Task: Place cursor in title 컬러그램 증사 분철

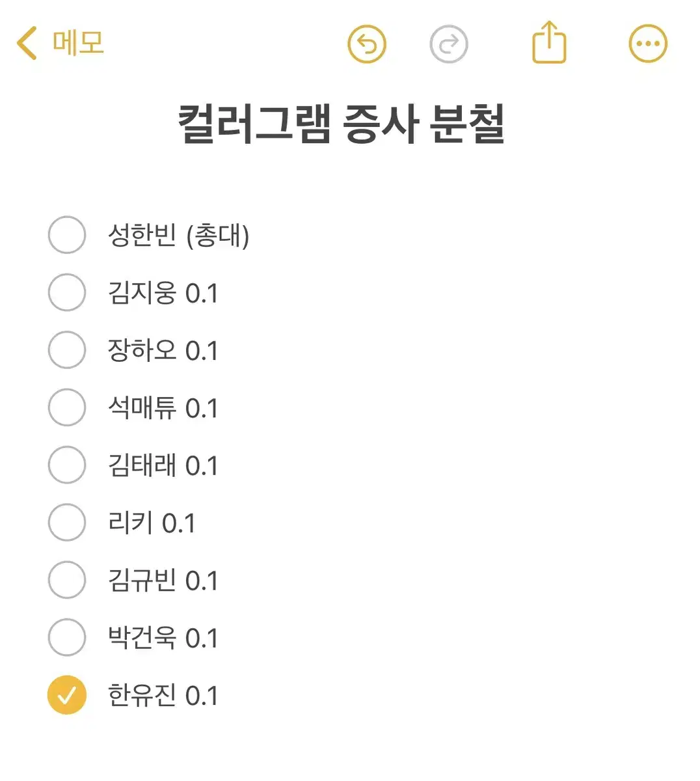Action: click(342, 124)
